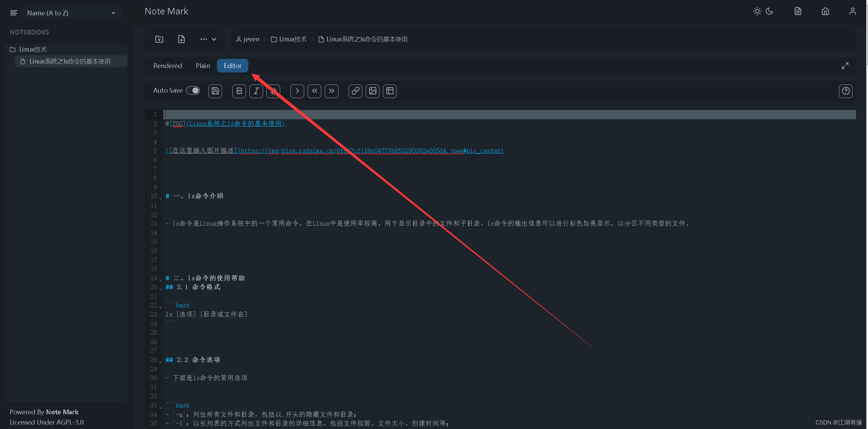Collapse fold arrow at line 19 heading

pos(160,280)
